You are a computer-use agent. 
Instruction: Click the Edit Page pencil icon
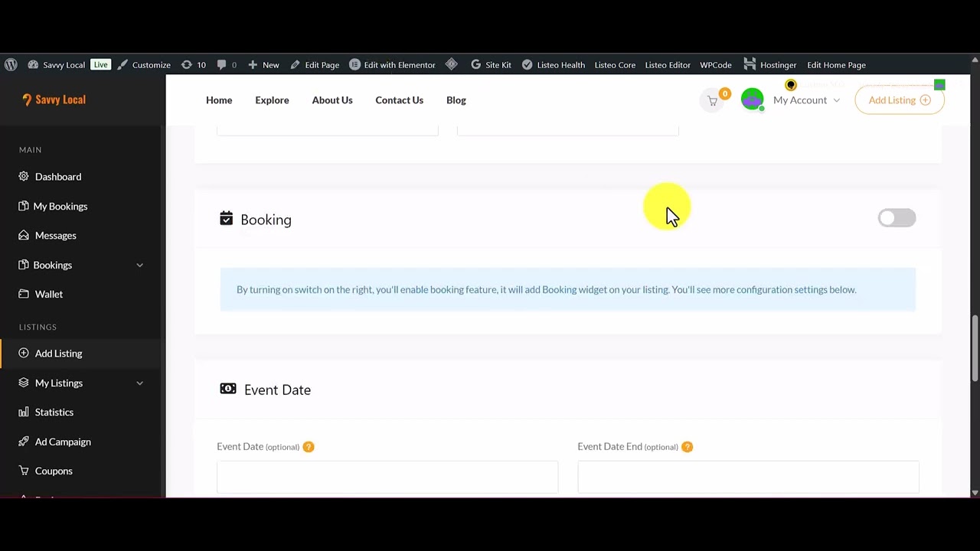pyautogui.click(x=296, y=65)
